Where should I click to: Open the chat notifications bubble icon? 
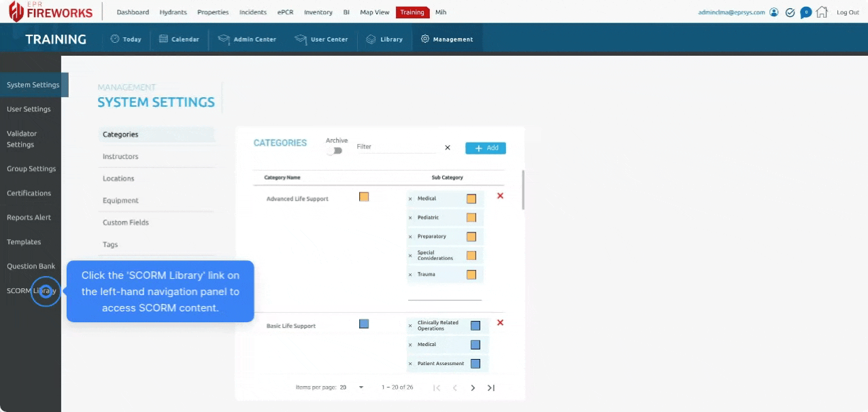pos(806,12)
